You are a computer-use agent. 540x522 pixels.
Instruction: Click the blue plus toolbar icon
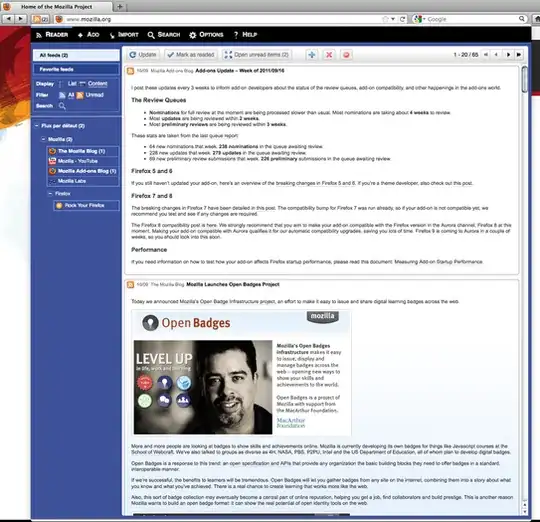click(312, 55)
